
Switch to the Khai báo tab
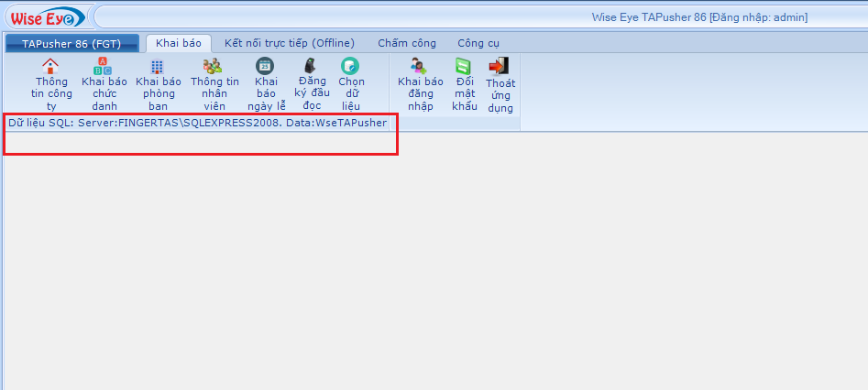tap(178, 43)
